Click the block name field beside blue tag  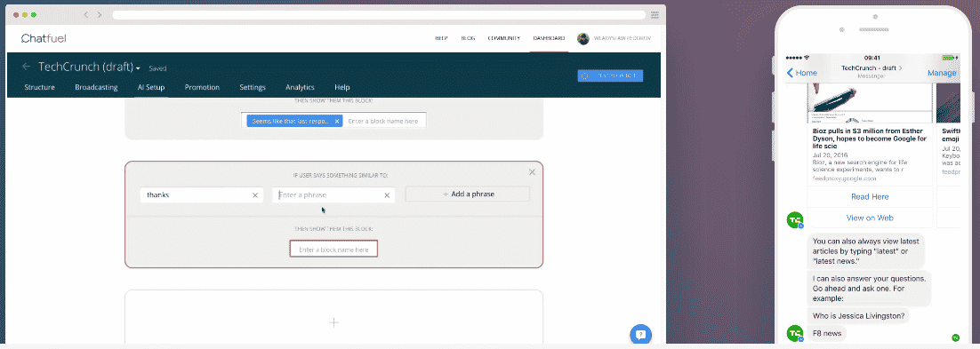click(x=384, y=121)
